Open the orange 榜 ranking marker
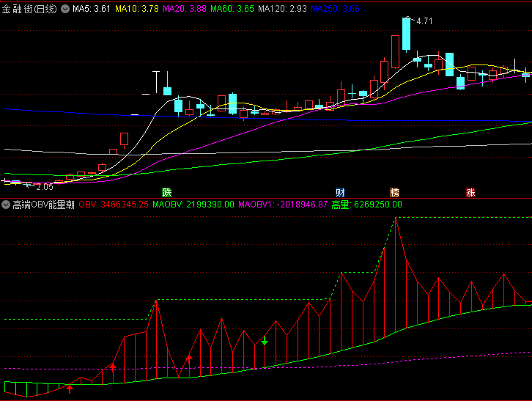Screen dimensions: 532x401 pyautogui.click(x=395, y=192)
